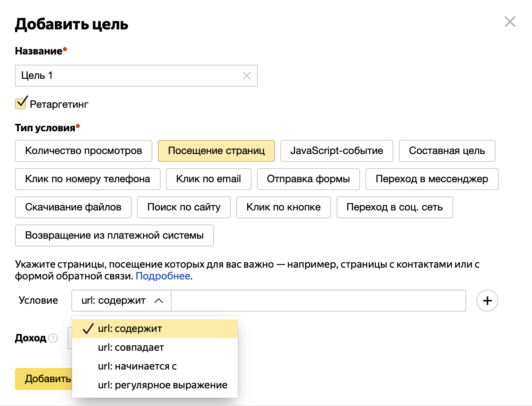
Task: Choose Клик по кнопке condition type
Action: (284, 207)
